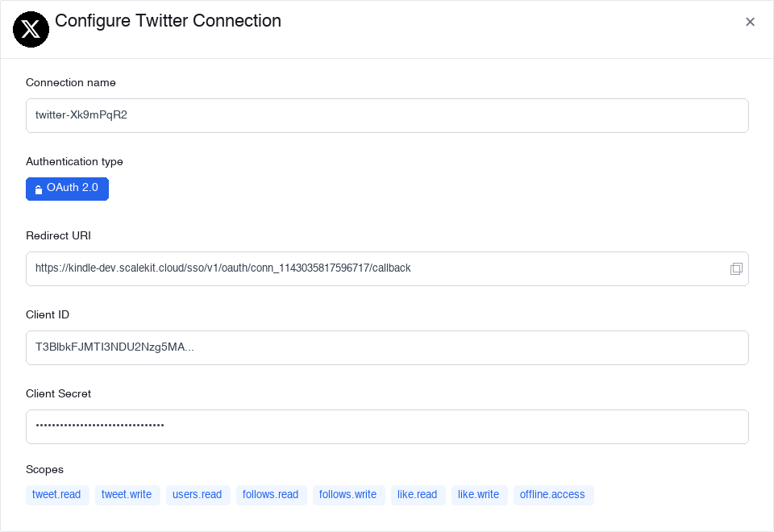774x532 pixels.
Task: Click the Connection name input field
Action: pos(387,115)
